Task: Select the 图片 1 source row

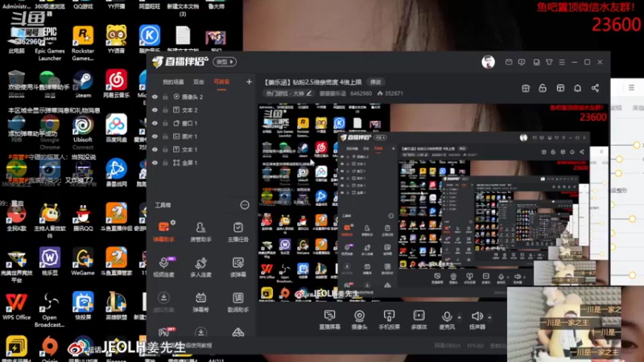Action: click(202, 136)
